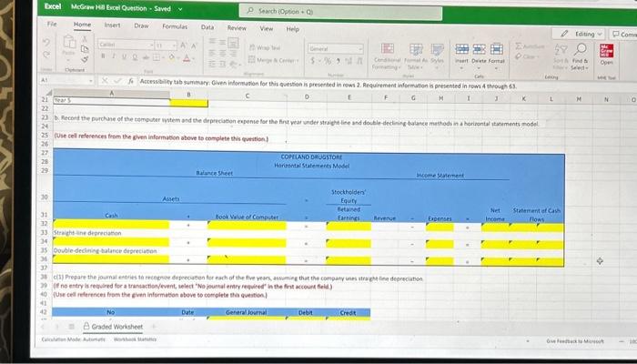Viewport: 637px width, 364px height.
Task: Toggle Italic formatting
Action: (x=114, y=56)
